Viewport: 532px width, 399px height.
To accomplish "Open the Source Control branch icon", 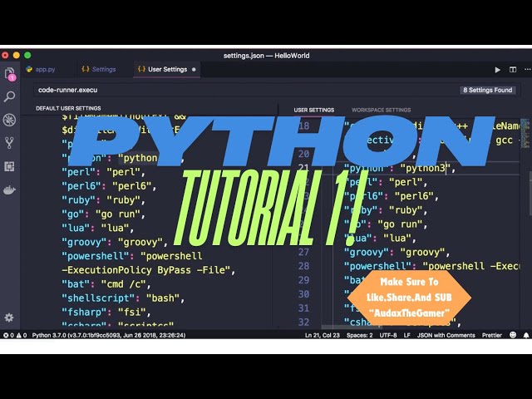I will (9, 143).
